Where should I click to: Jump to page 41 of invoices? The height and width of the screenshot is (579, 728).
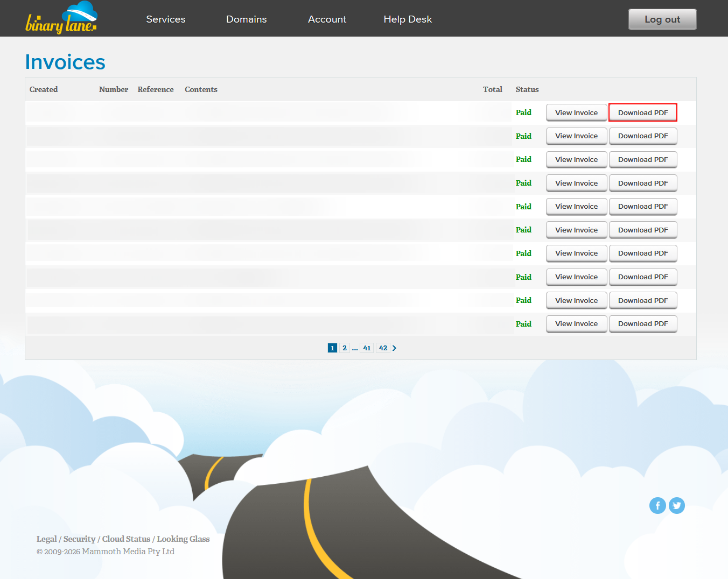tap(367, 348)
